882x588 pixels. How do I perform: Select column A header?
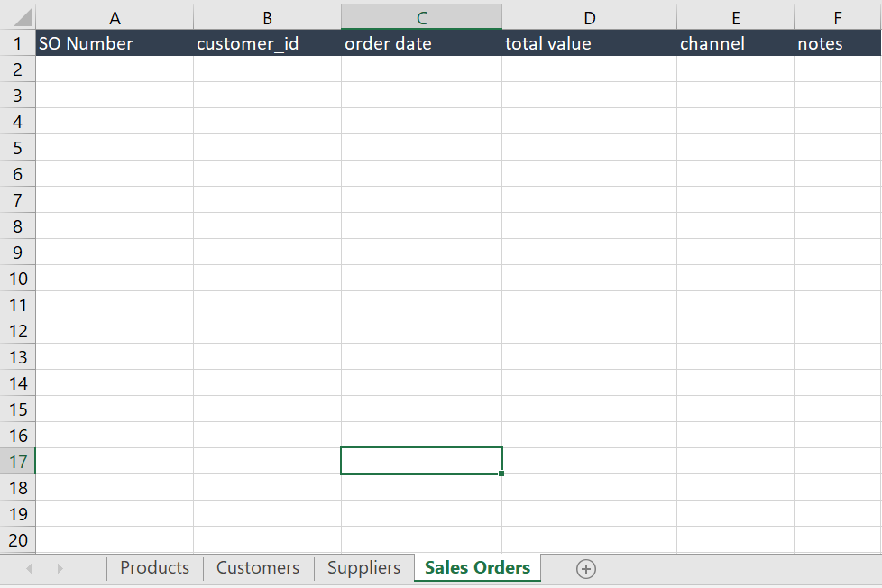click(x=115, y=17)
